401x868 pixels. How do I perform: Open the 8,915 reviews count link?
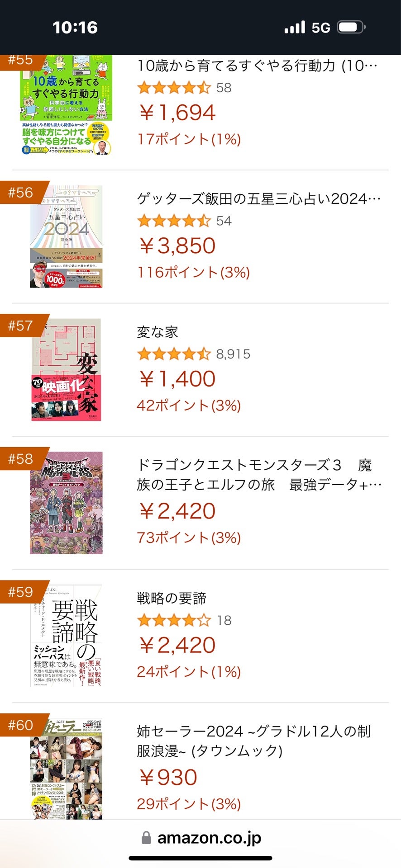coord(233,354)
